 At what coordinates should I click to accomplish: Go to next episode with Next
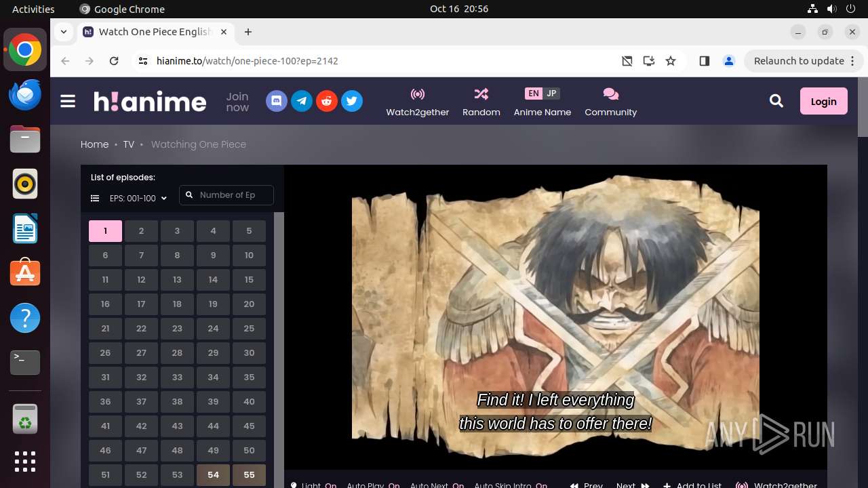click(x=633, y=485)
